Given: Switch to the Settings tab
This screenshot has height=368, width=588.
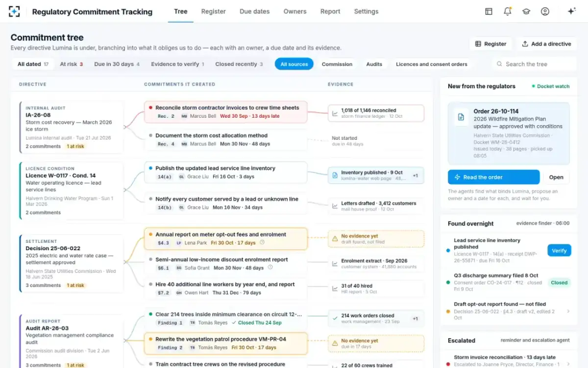Looking at the screenshot, I should click(x=366, y=11).
